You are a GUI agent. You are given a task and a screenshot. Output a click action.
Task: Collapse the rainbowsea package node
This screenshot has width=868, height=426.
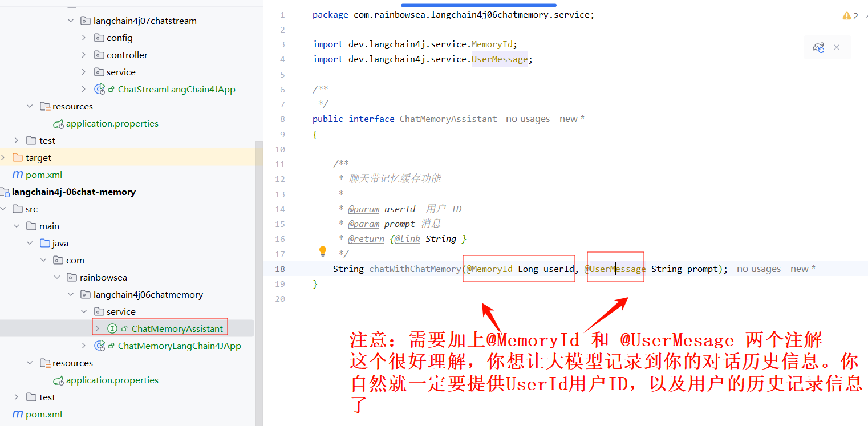click(x=57, y=278)
